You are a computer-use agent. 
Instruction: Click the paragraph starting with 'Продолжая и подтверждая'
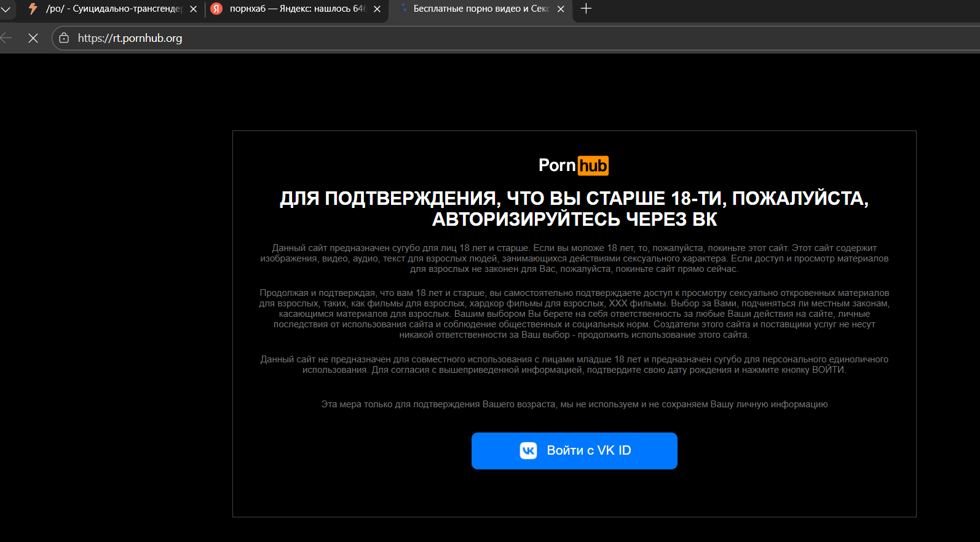(574, 314)
